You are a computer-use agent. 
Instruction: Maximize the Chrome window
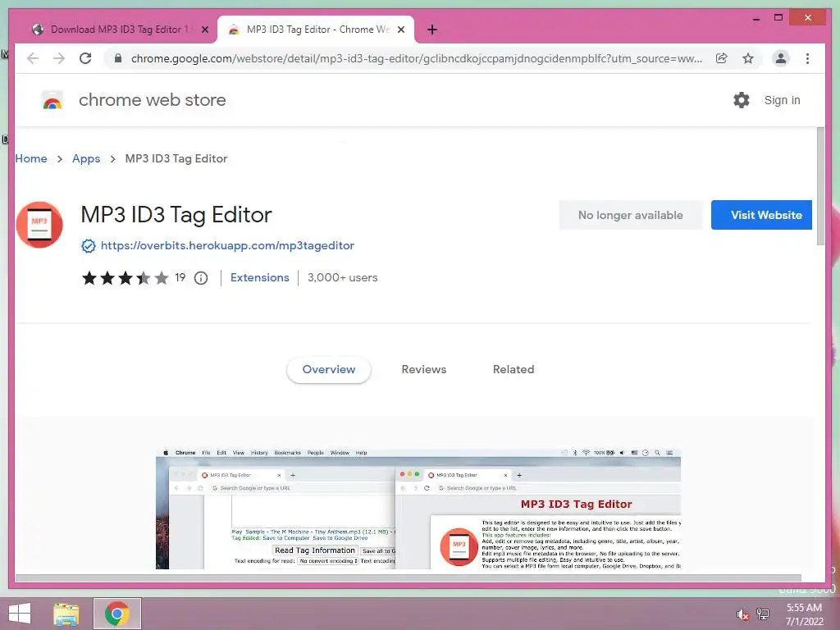(x=778, y=18)
